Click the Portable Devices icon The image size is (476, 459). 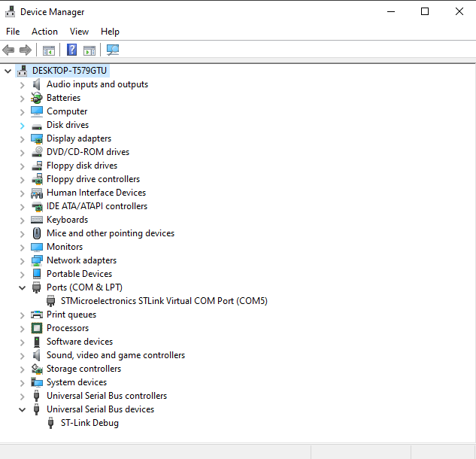(x=37, y=274)
